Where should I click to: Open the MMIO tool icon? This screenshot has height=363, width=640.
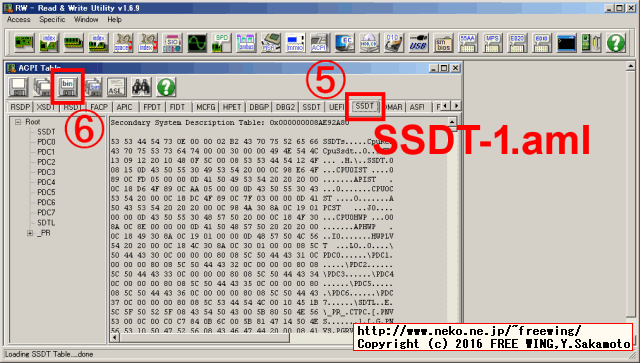[296, 42]
